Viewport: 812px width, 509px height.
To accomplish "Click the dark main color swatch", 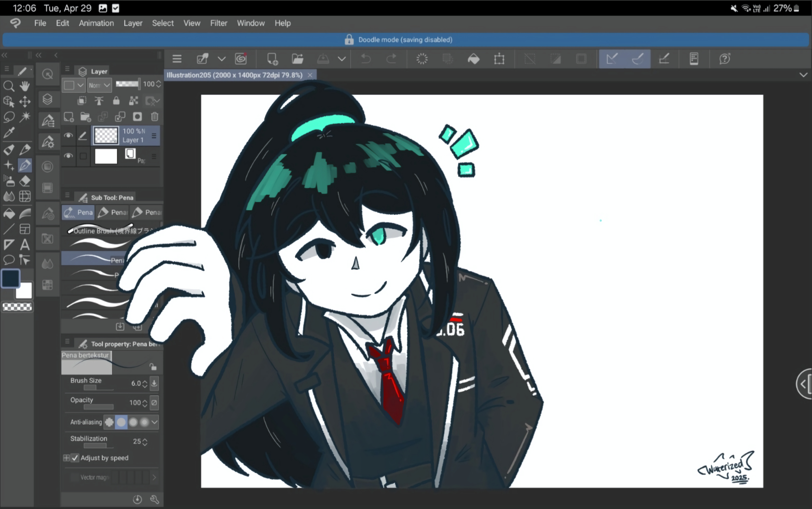I will 11,278.
